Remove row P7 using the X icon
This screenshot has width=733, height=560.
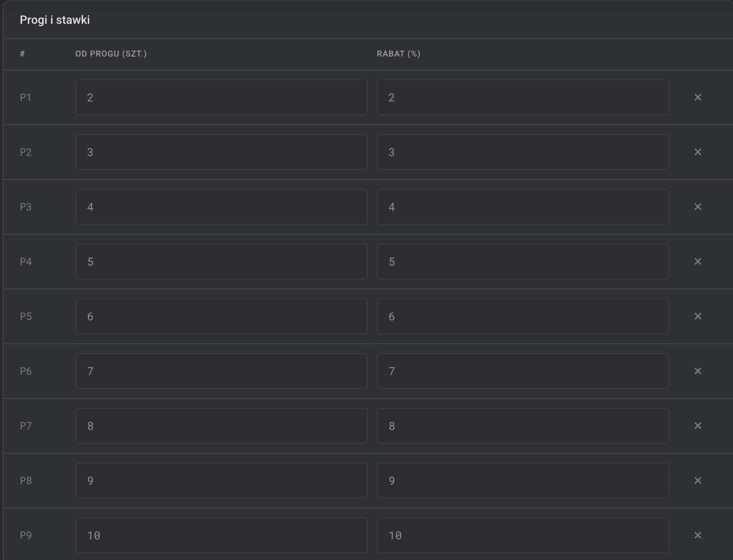[698, 426]
